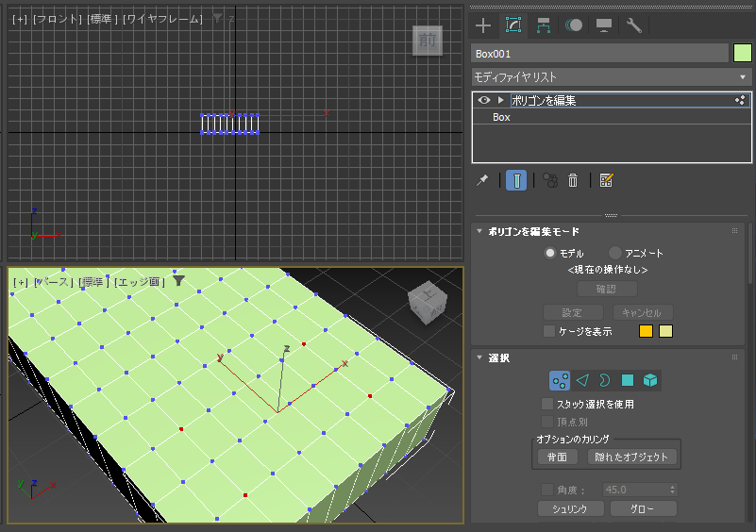Open the Hierarchy panel tab
Image resolution: width=756 pixels, height=532 pixels.
click(544, 25)
